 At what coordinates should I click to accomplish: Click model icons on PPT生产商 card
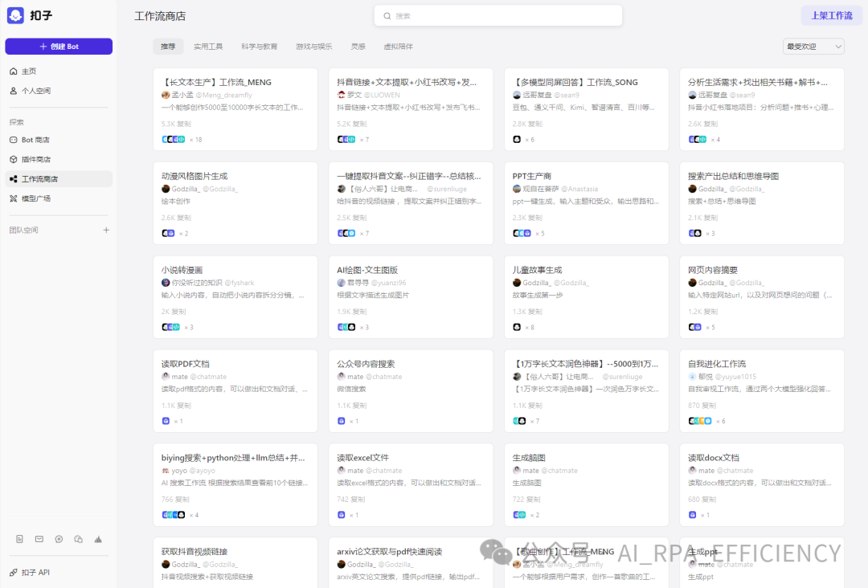[522, 234]
